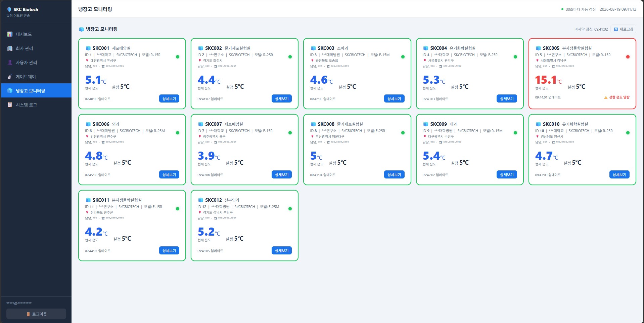Click the SKC009 내과 card title
The height and width of the screenshot is (323, 644).
[444, 124]
